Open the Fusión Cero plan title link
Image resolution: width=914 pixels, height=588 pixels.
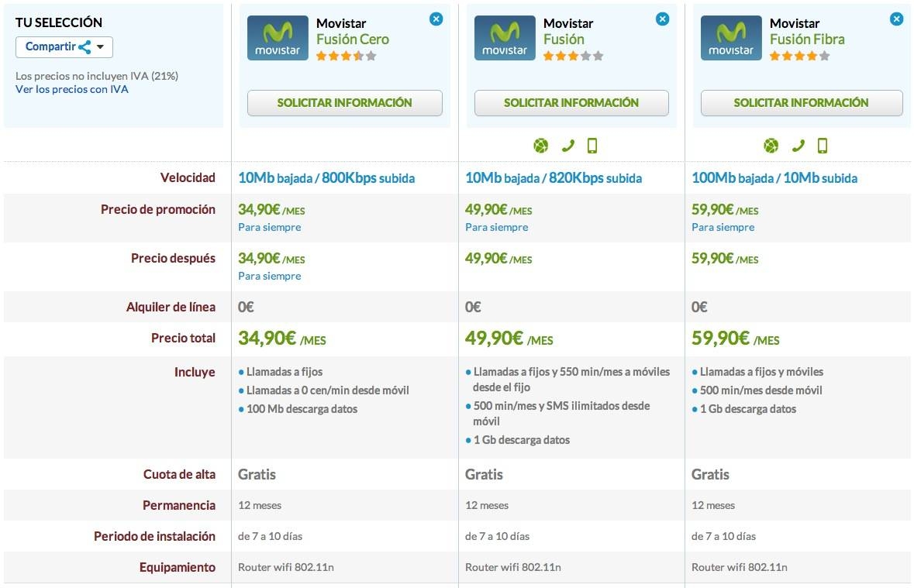(x=353, y=39)
